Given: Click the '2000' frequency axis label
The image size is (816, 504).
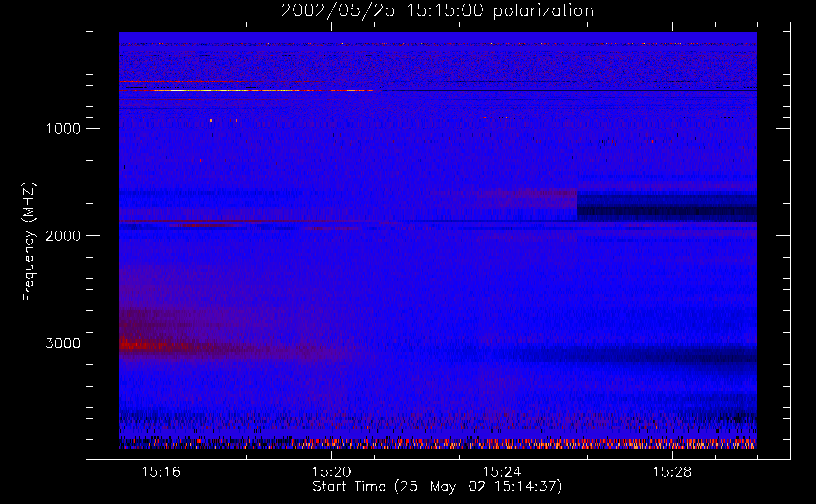Looking at the screenshot, I should click(63, 236).
